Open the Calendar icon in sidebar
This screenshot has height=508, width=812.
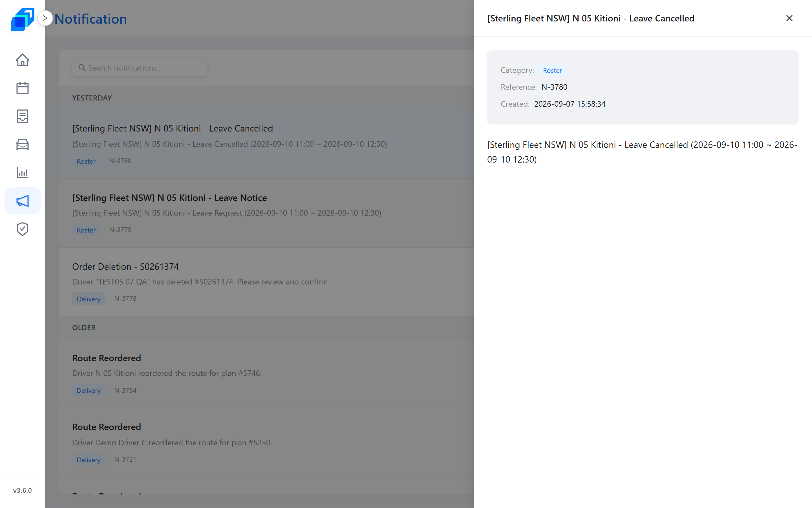tap(23, 88)
